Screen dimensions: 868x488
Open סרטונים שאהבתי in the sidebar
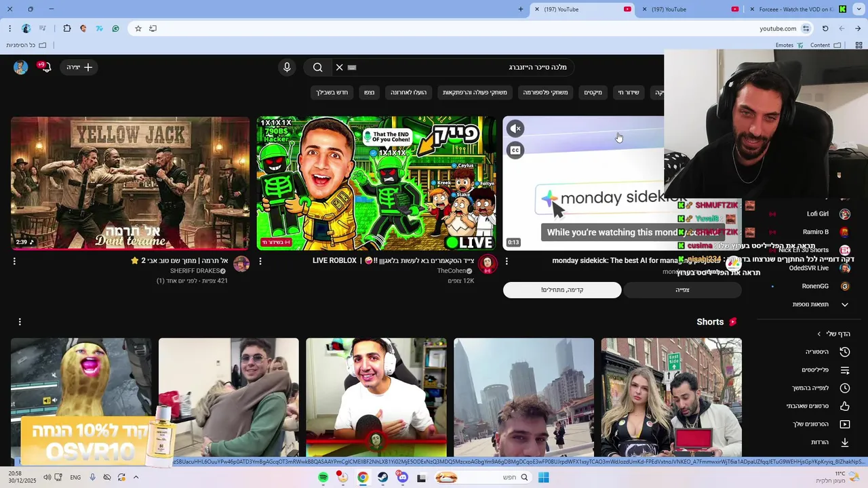click(x=818, y=406)
